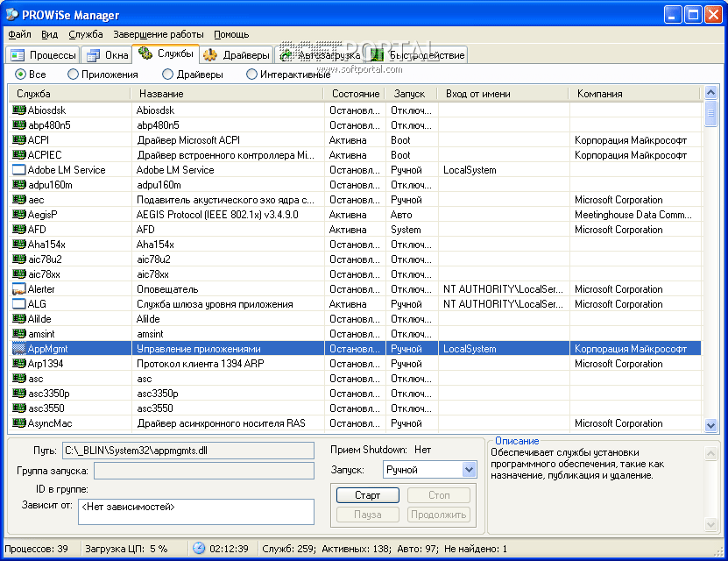Click the Aha154x driver icon

pos(18,245)
